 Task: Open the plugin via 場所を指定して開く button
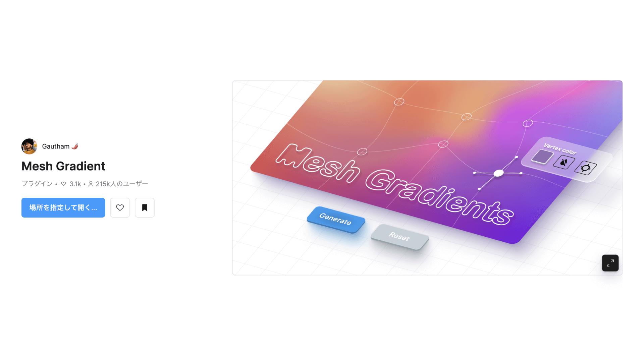tap(63, 207)
